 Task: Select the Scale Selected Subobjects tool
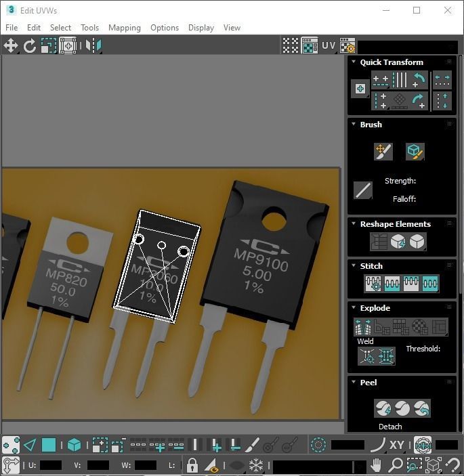click(49, 46)
